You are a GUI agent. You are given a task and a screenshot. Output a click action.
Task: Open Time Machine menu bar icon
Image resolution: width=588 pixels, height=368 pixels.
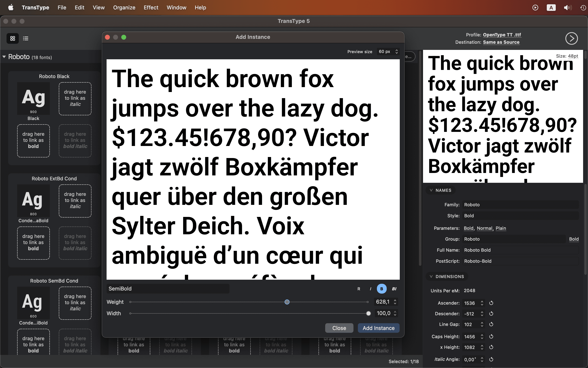tap(583, 8)
